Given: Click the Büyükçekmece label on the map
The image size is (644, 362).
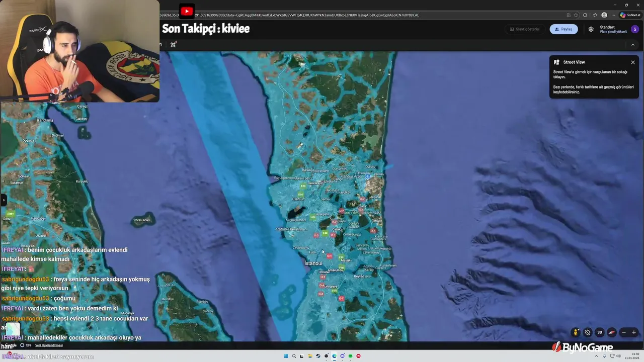Looking at the screenshot, I should tap(285, 178).
